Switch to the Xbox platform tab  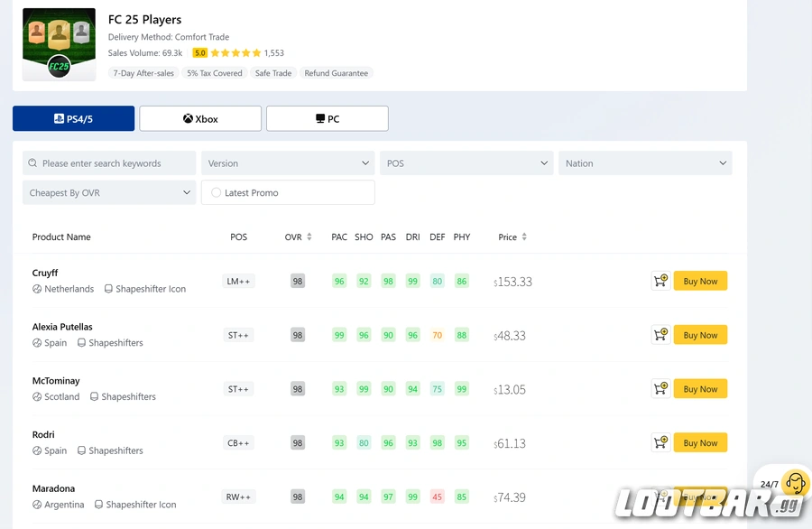200,119
